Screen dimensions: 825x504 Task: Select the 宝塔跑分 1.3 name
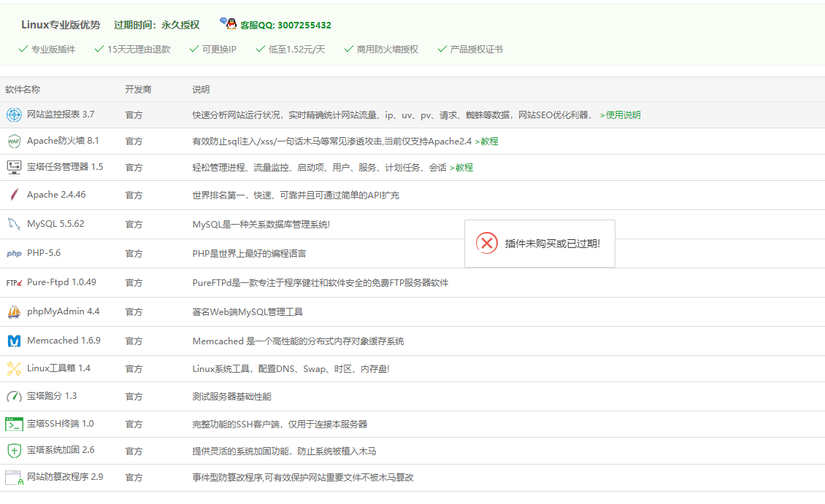point(52,396)
